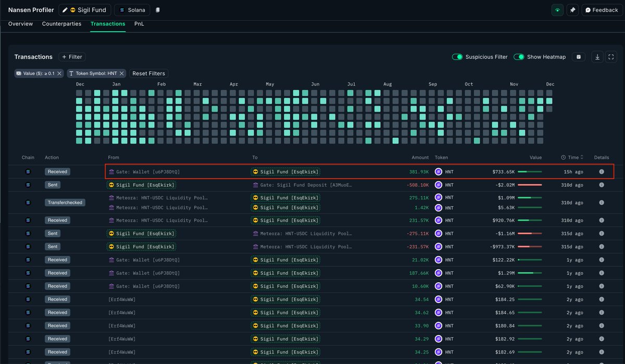The image size is (625, 364).
Task: Open the calendar icon beside Show Heatmap
Action: tap(578, 57)
